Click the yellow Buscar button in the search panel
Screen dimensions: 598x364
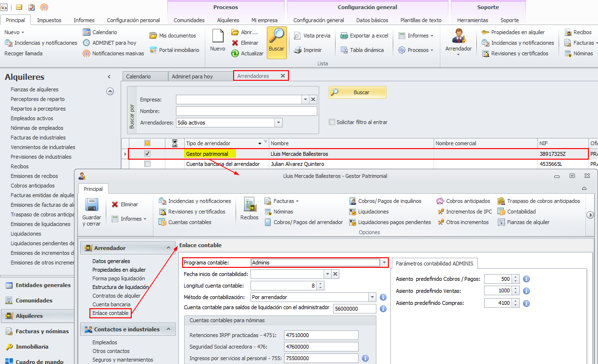358,92
